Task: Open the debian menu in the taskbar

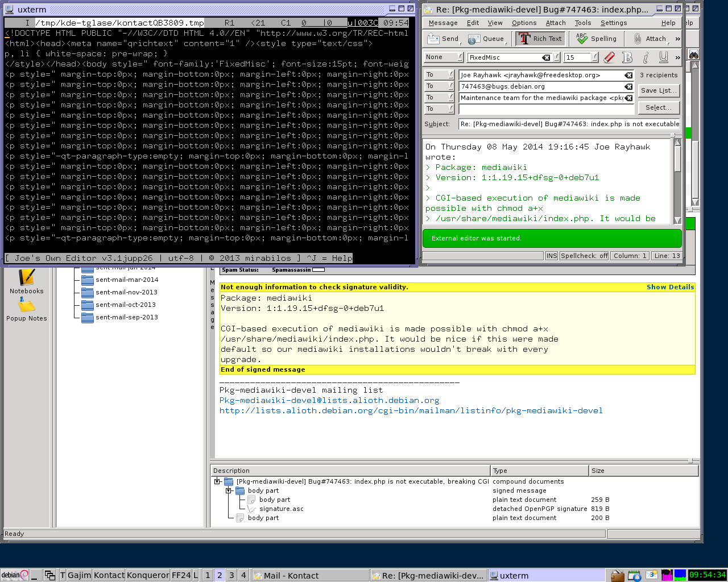Action: [x=14, y=575]
